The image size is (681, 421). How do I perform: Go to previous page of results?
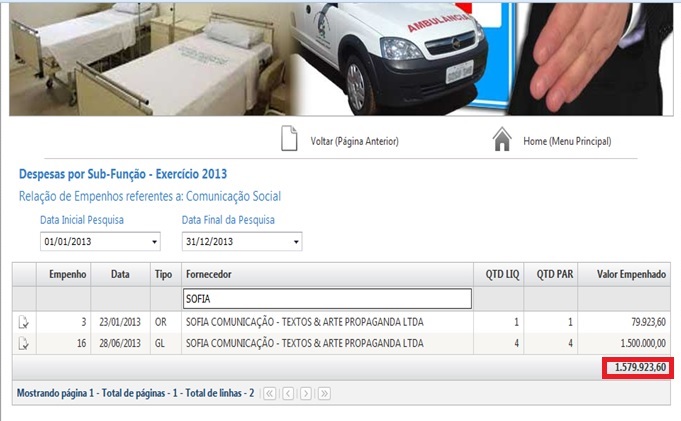click(x=289, y=394)
